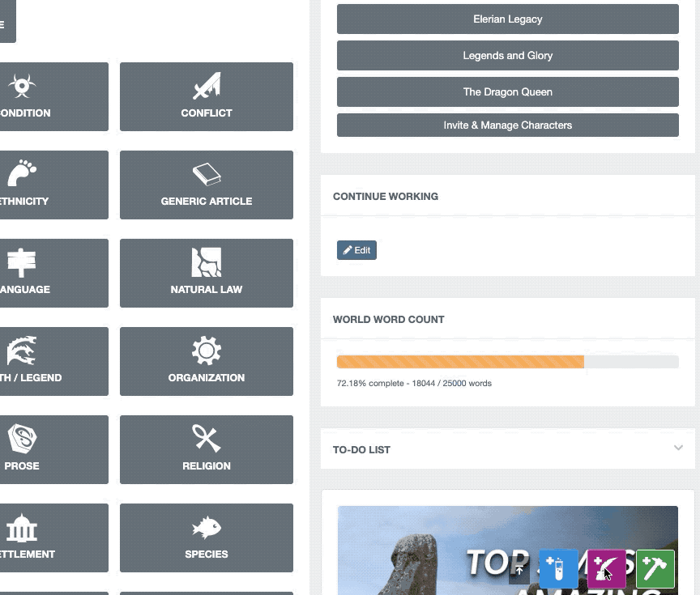Open the Conflict article template

(207, 97)
